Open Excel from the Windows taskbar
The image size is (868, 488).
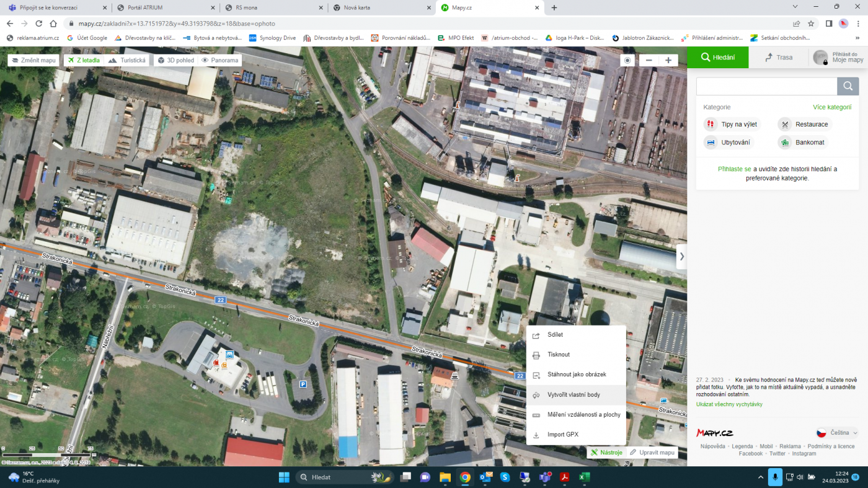(583, 477)
